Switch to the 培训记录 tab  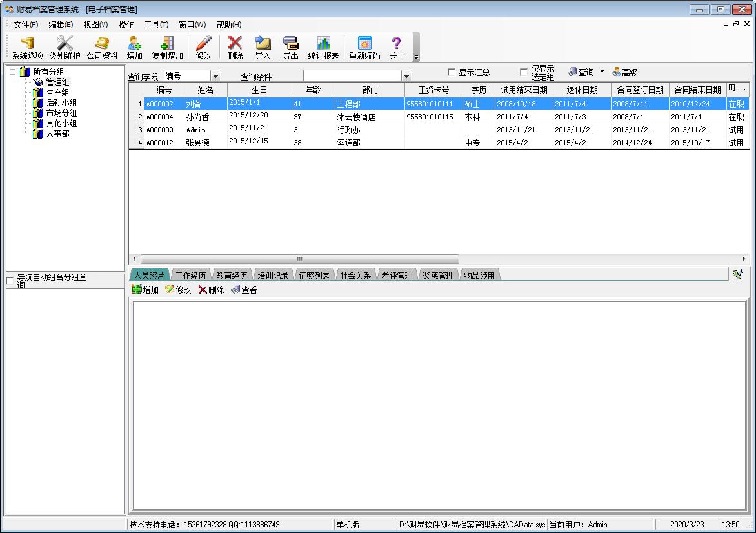click(273, 276)
